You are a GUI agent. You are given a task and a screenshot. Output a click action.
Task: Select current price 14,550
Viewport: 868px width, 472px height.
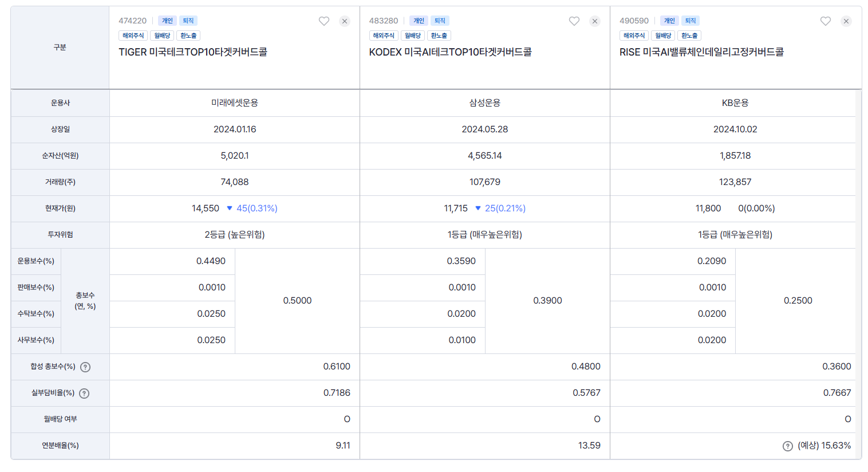click(206, 209)
